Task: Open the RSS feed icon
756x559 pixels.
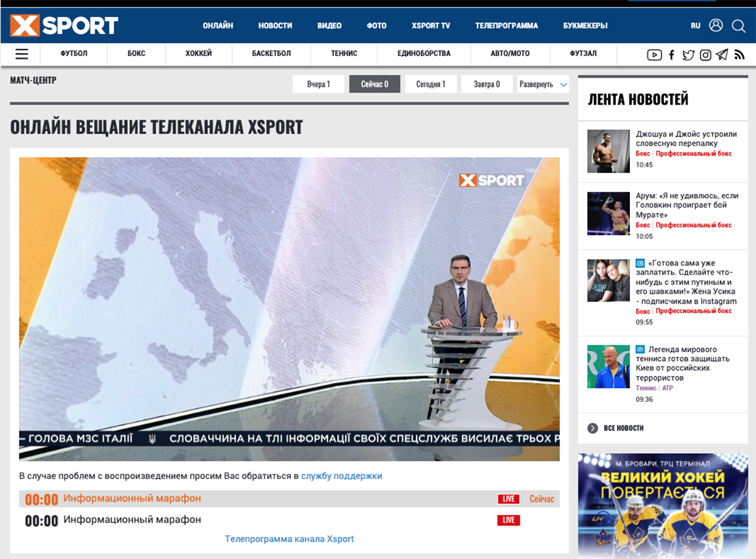Action: pyautogui.click(x=739, y=55)
